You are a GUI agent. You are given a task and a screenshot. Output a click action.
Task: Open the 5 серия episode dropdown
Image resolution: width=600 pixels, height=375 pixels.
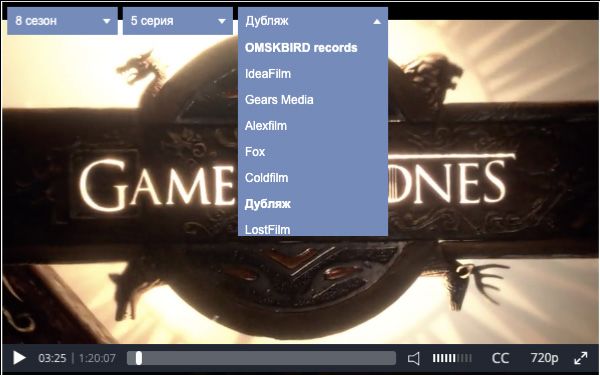click(178, 21)
